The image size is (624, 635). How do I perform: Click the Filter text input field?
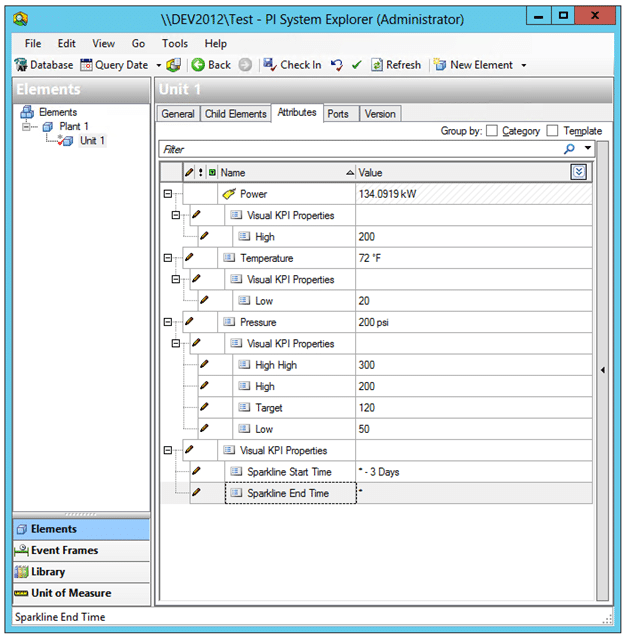tap(360, 149)
